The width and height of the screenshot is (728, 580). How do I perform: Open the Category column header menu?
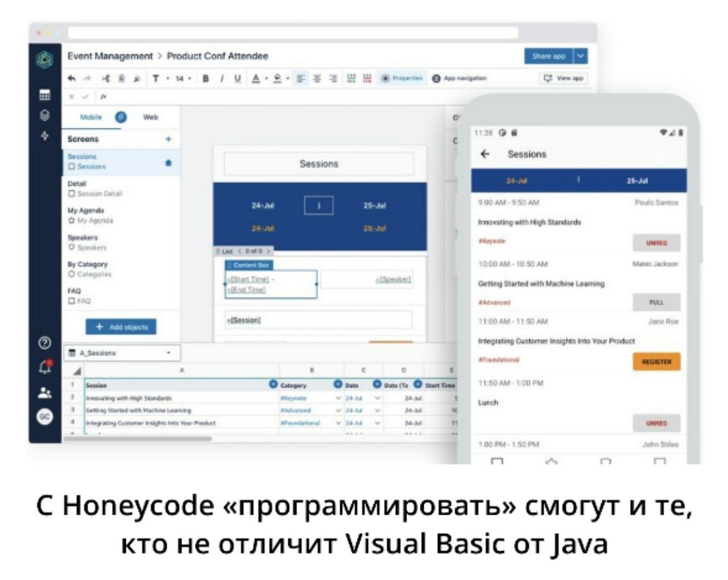click(338, 385)
